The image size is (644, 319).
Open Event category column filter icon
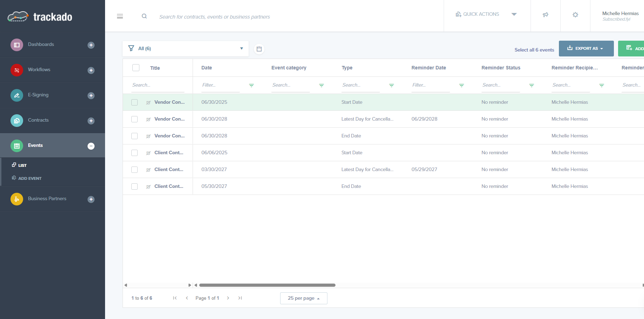click(x=321, y=86)
